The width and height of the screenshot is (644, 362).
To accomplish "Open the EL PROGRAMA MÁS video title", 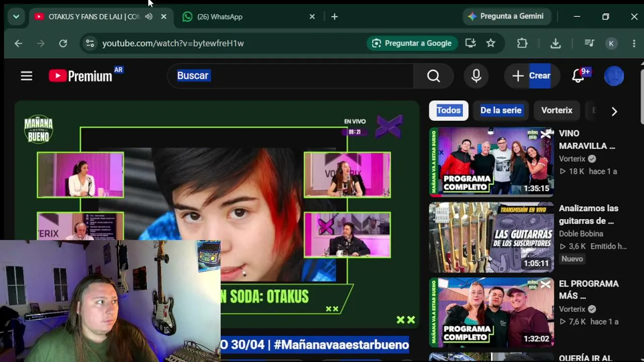I will (589, 290).
